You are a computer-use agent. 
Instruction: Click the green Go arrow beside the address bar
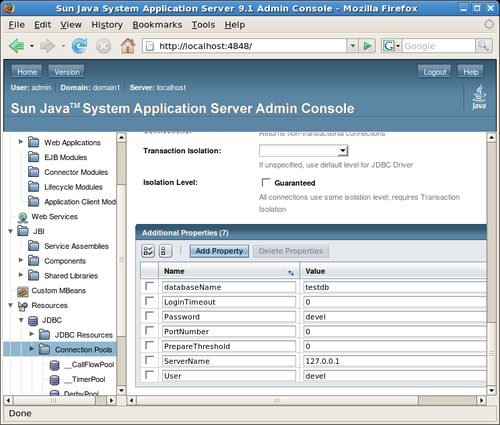point(367,46)
